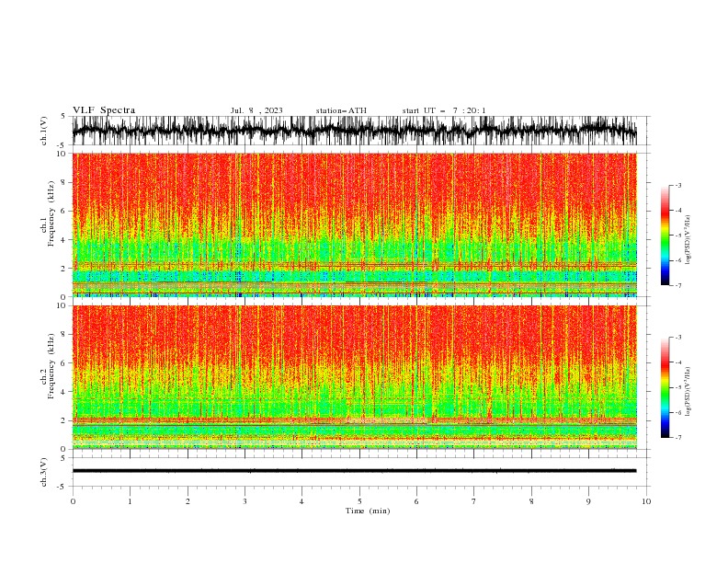Click the ch.2 "Frequency (kHz)" axis label
This screenshot has height=563, width=728.
pos(51,366)
